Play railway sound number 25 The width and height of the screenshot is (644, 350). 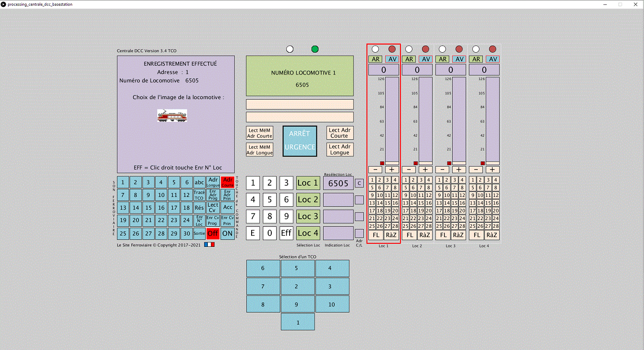point(123,233)
